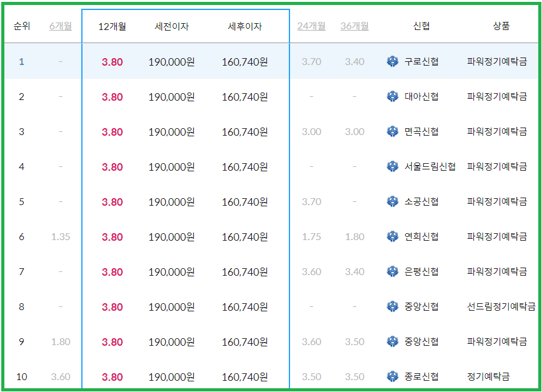Open the 선드림정기예탁금 product of 중앙신협

500,307
